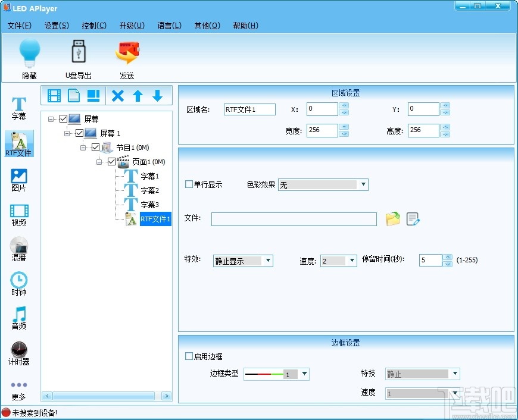The height and width of the screenshot is (420, 518).
Task: Open the 色彩效果 dropdown
Action: [363, 184]
